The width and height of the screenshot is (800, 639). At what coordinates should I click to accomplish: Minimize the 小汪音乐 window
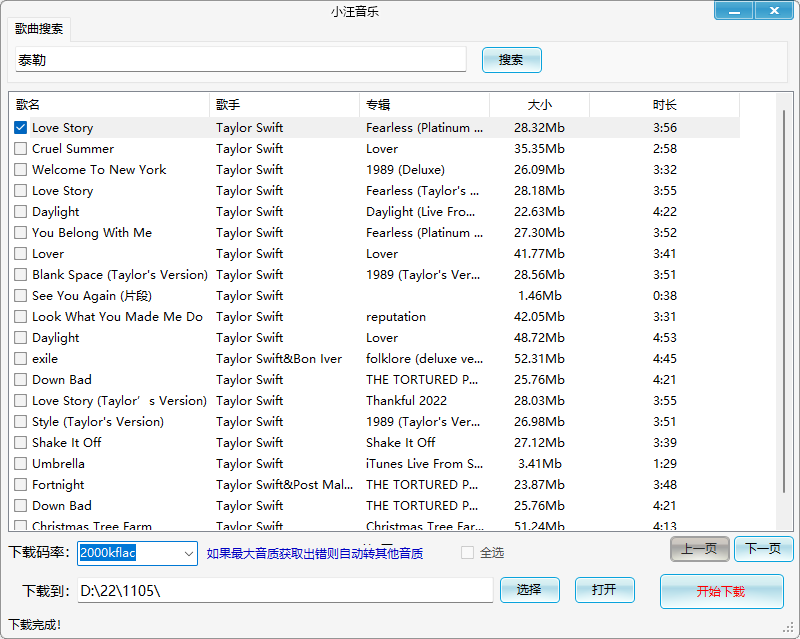pyautogui.click(x=734, y=11)
